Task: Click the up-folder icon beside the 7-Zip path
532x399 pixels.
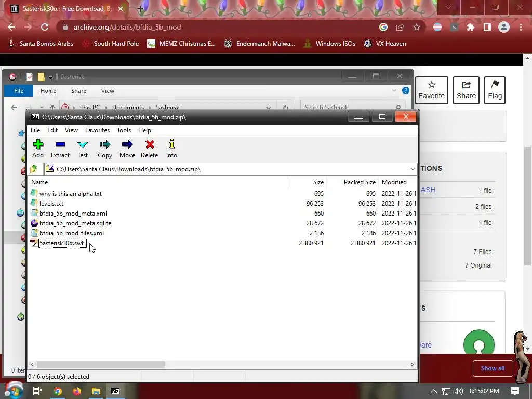Action: (34, 169)
